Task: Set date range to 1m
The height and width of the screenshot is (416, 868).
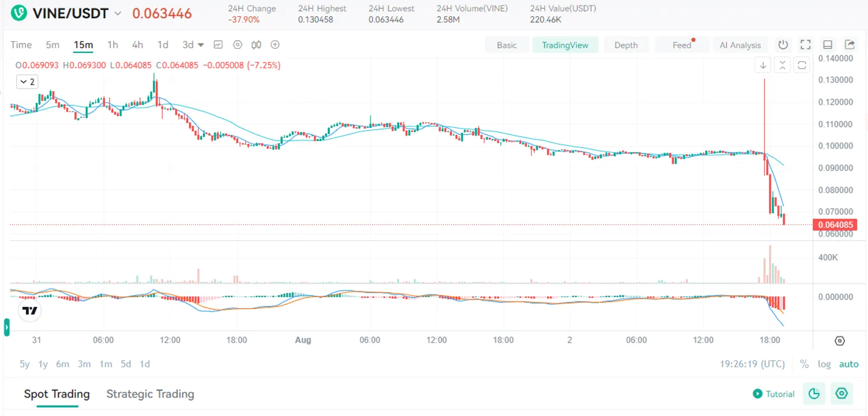Action: pos(106,364)
